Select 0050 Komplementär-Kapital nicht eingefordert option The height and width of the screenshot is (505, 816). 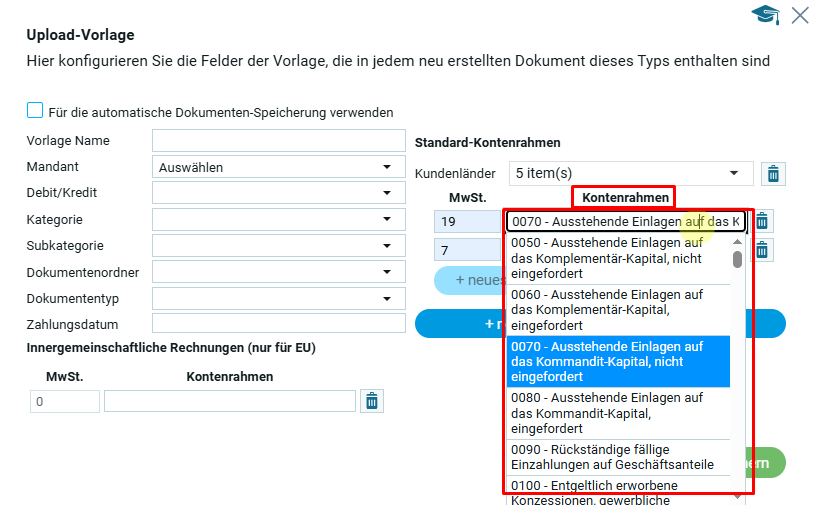click(x=617, y=258)
